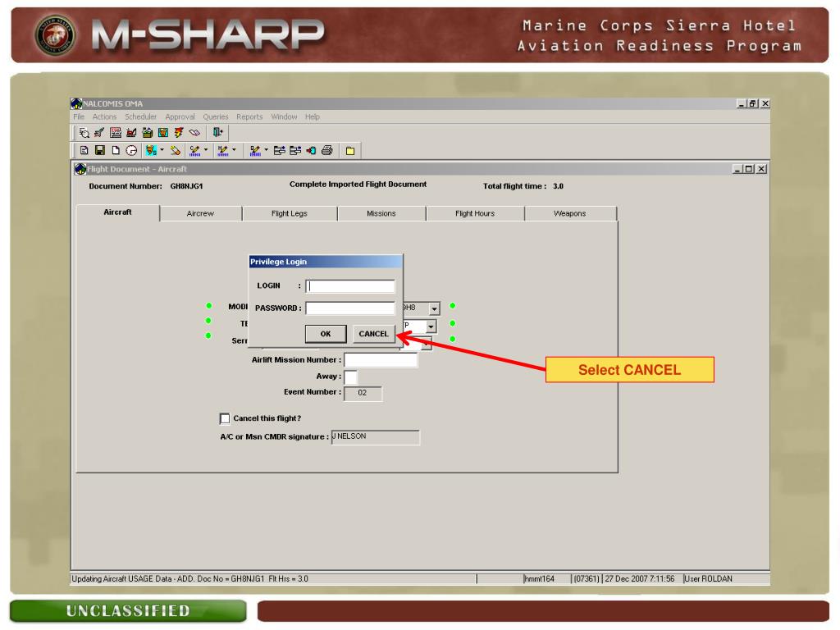The image size is (840, 630).
Task: Click the aircraft toolbar icon
Action: pyautogui.click(x=99, y=132)
